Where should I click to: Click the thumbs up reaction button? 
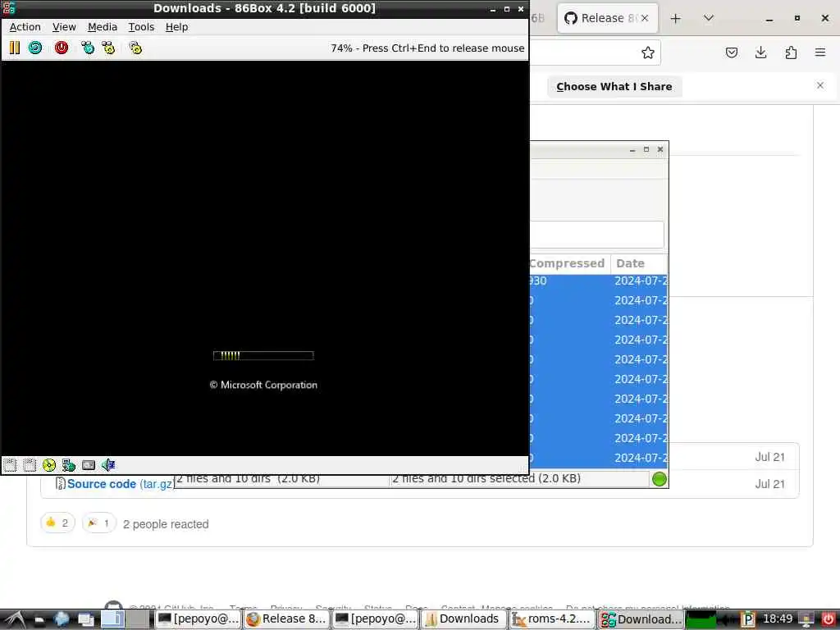click(58, 523)
